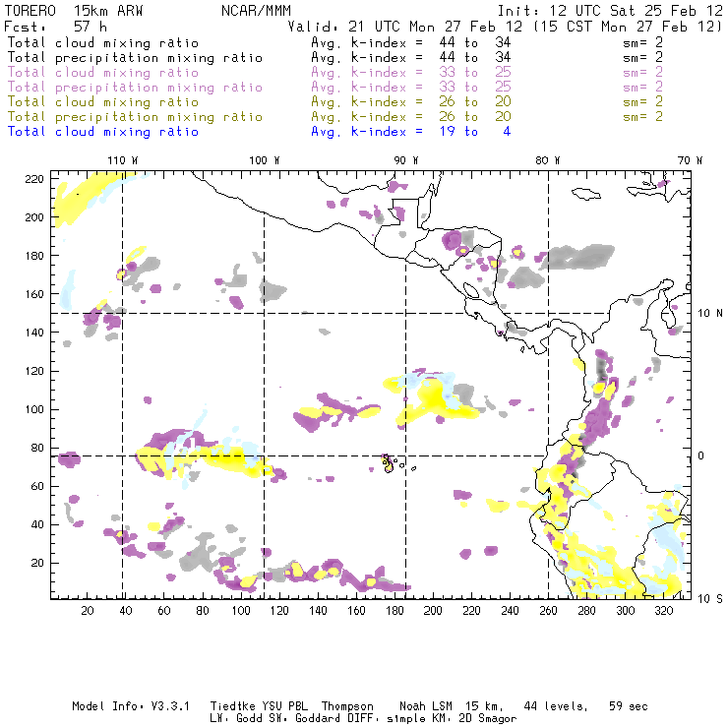
Task: Click "300" on the horizontal axis
Action: [x=626, y=611]
